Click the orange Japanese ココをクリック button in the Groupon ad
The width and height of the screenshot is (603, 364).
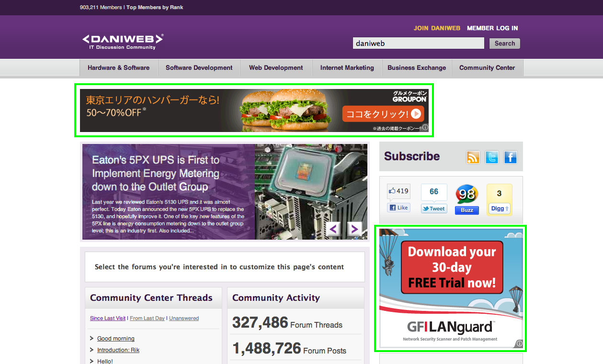[x=383, y=114]
